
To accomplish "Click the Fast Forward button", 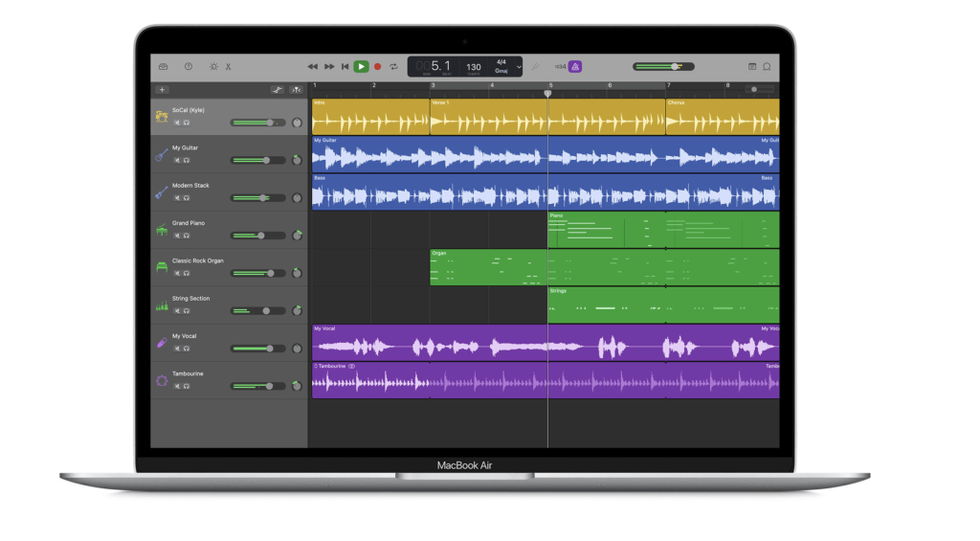I will tap(329, 66).
